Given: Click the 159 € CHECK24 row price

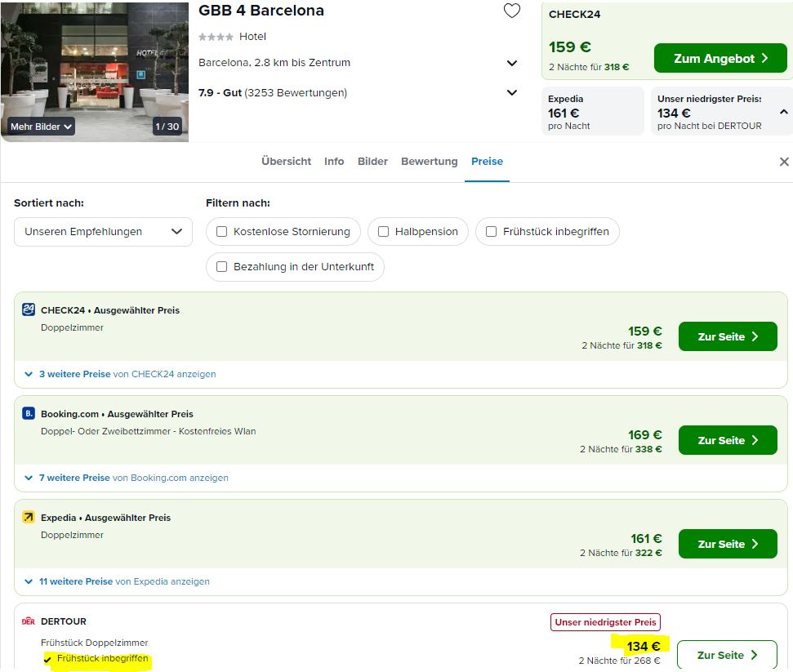Looking at the screenshot, I should coord(645,332).
